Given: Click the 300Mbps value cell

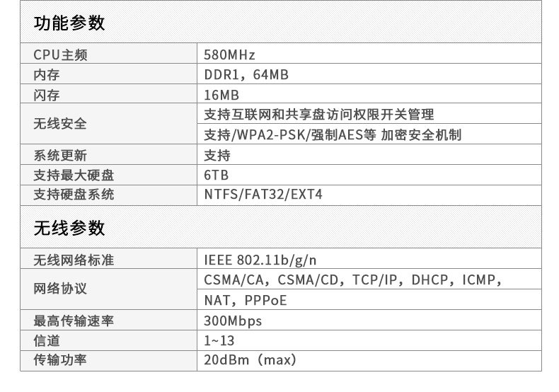Looking at the screenshot, I should click(x=233, y=321).
